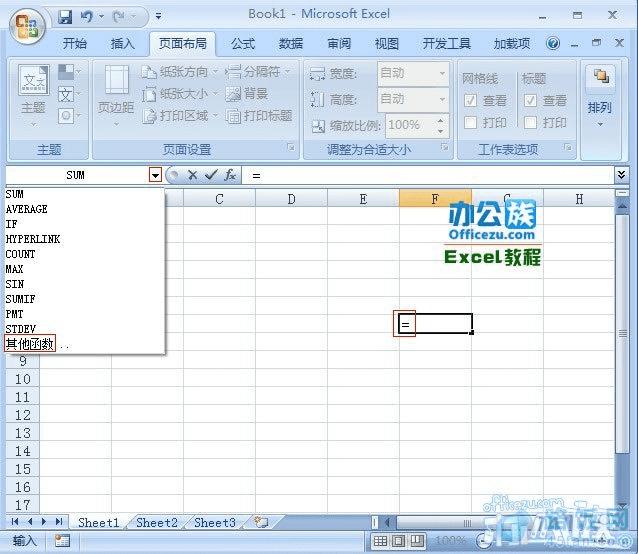Choose HYPERLINK from the function list
This screenshot has height=554, width=638.
85,239
